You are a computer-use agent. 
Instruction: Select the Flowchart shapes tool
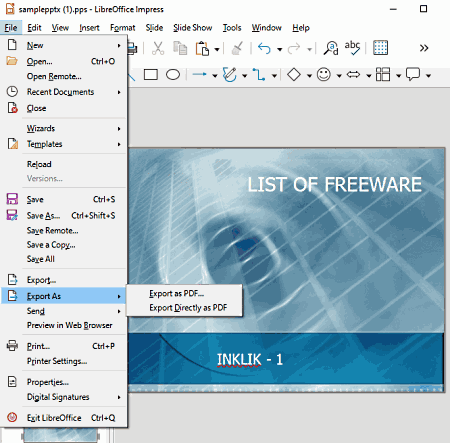tap(383, 74)
